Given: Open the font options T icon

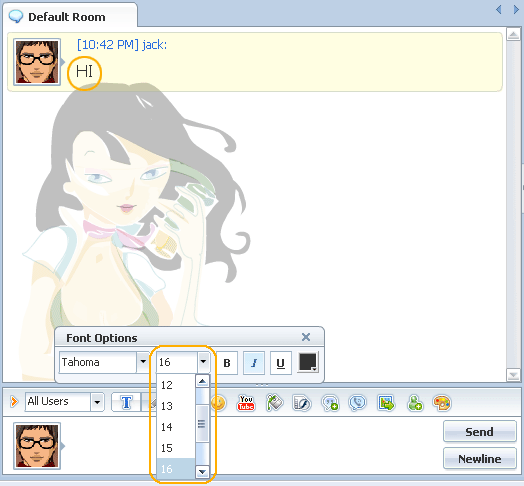Looking at the screenshot, I should pos(126,402).
